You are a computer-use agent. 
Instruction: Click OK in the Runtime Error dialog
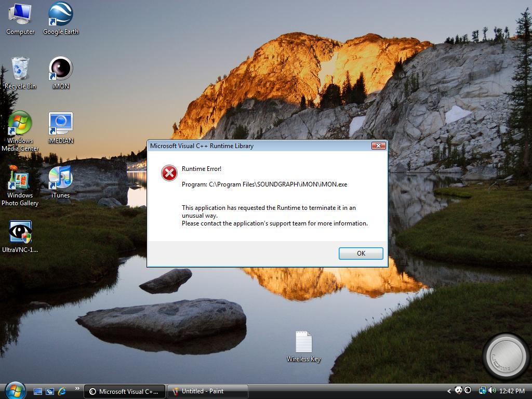click(361, 254)
